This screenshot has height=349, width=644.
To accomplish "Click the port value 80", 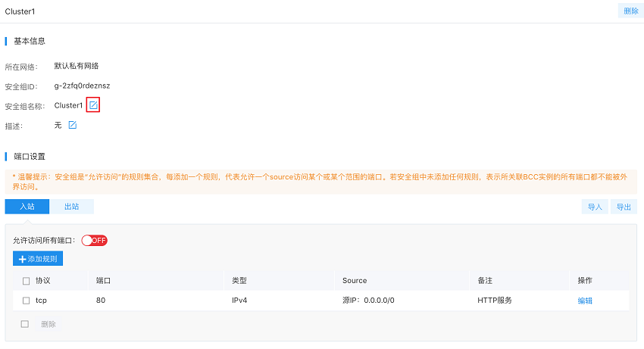I will tap(101, 300).
